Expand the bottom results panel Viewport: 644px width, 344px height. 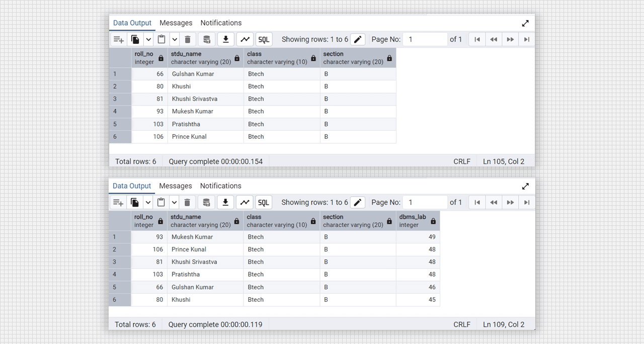tap(525, 186)
